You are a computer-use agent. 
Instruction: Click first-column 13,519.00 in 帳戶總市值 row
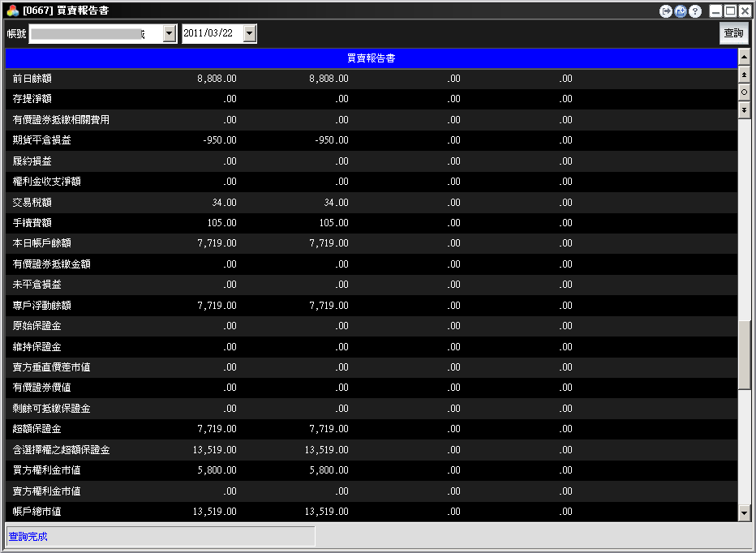[x=215, y=512]
